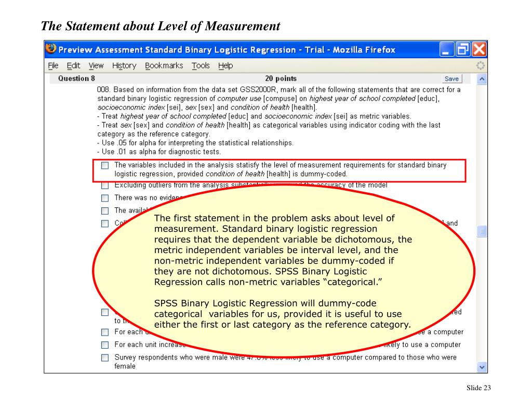Check the level of measurement requirements statement
Viewport: 532px width, 399px height.
[105, 165]
